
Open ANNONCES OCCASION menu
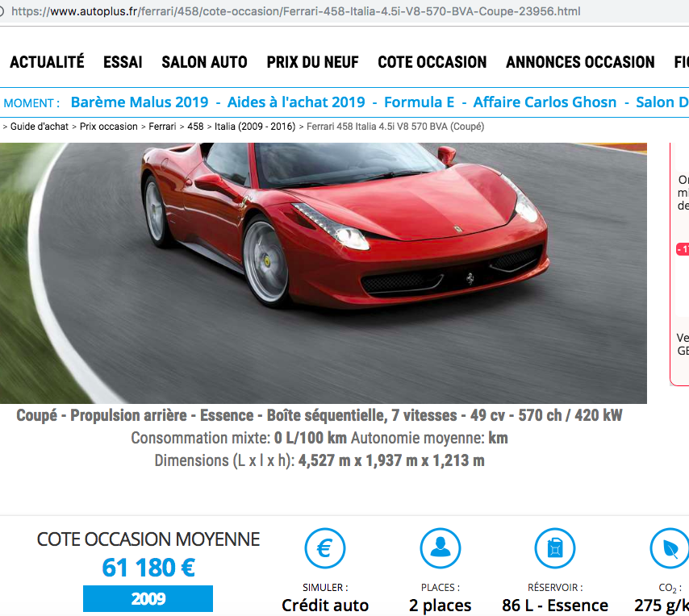point(580,62)
